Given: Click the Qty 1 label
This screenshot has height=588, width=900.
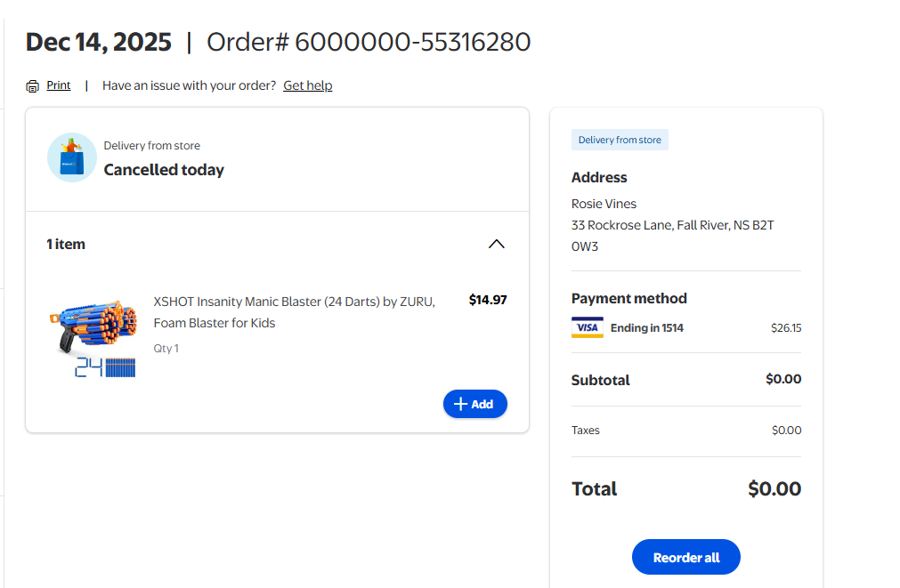Looking at the screenshot, I should click(166, 349).
